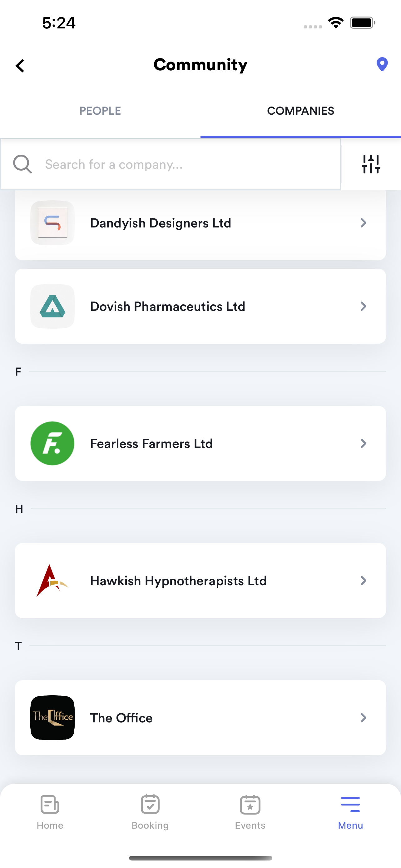Open Fearless Farmers Ltd green logo
This screenshot has height=868, width=401.
tap(52, 443)
